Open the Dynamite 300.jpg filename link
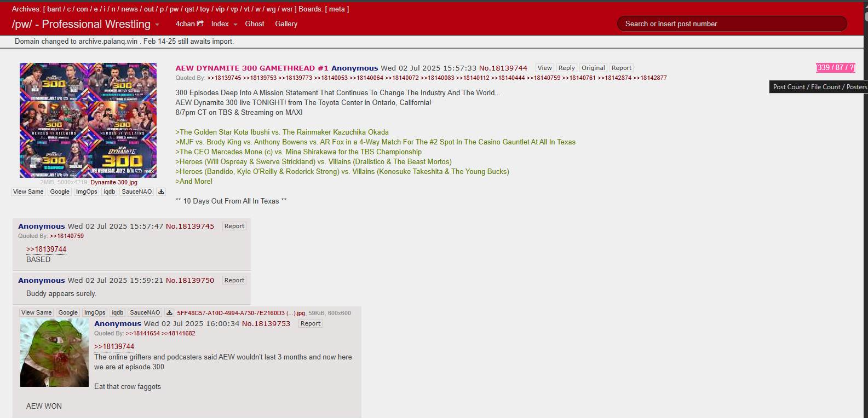Image resolution: width=868 pixels, height=418 pixels. [x=114, y=182]
